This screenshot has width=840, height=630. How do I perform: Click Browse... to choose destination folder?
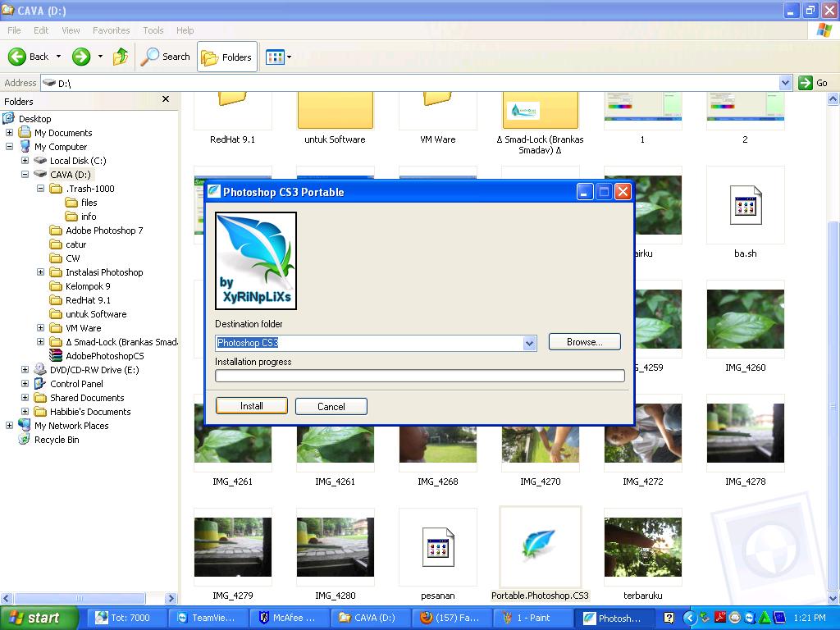[x=584, y=342]
